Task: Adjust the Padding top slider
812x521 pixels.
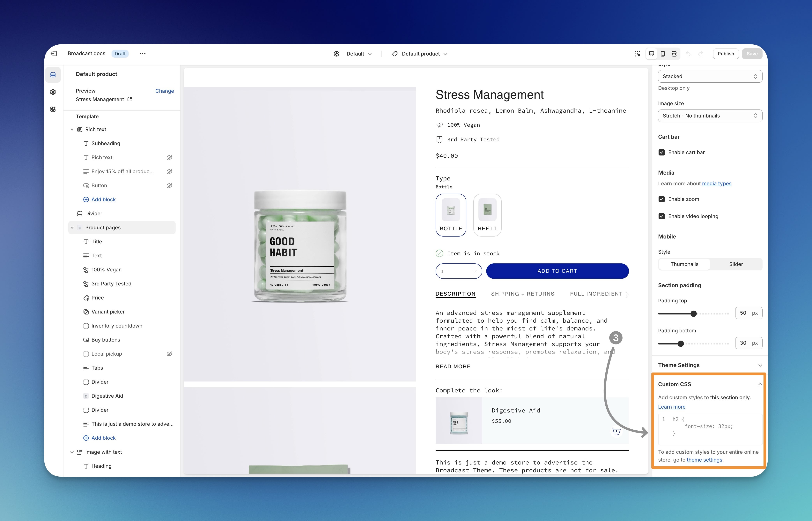Action: click(693, 314)
